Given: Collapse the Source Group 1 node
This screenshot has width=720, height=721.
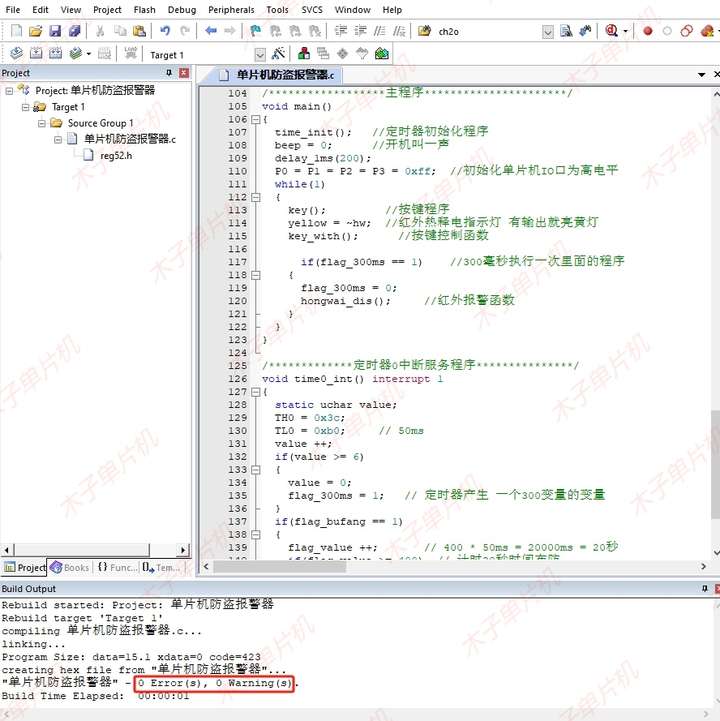Looking at the screenshot, I should pyautogui.click(x=42, y=124).
